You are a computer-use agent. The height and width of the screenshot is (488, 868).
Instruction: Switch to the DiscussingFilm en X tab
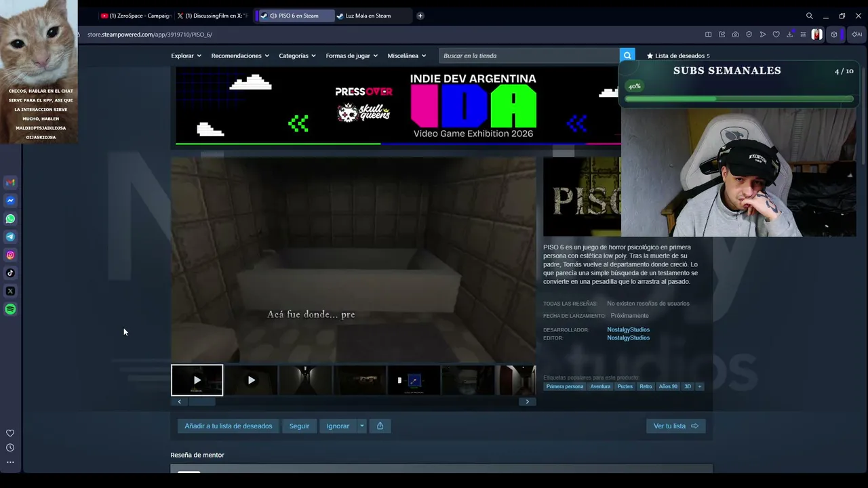coord(213,16)
